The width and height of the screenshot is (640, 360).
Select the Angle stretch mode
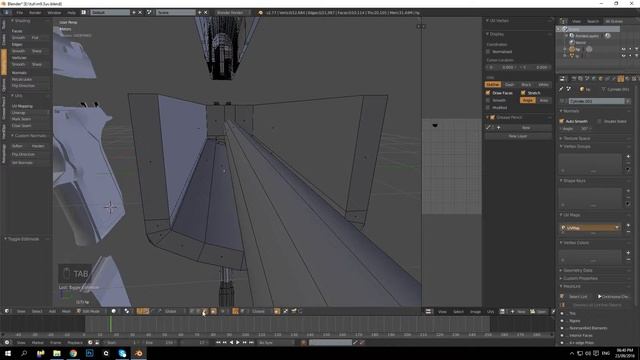coord(528,100)
